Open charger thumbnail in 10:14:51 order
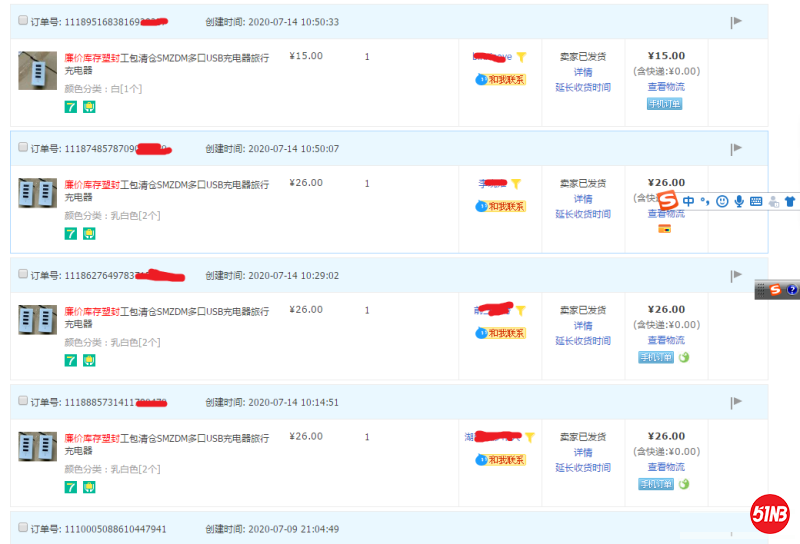 pos(38,446)
